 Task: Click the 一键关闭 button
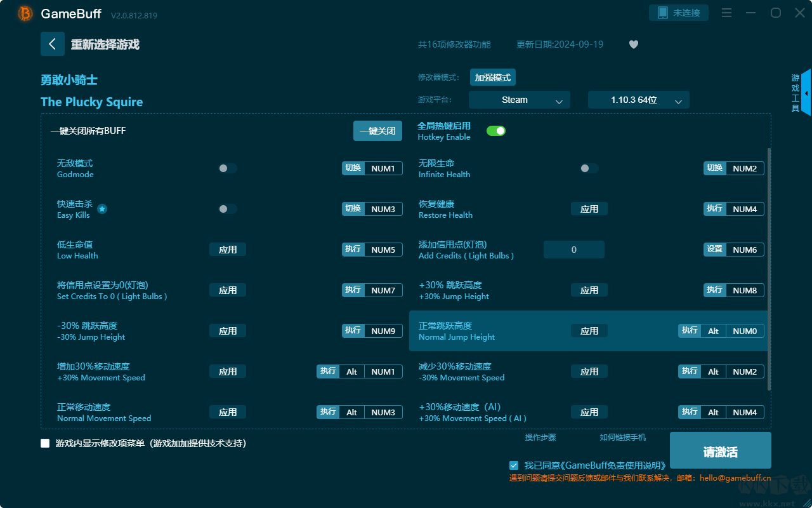(x=377, y=131)
